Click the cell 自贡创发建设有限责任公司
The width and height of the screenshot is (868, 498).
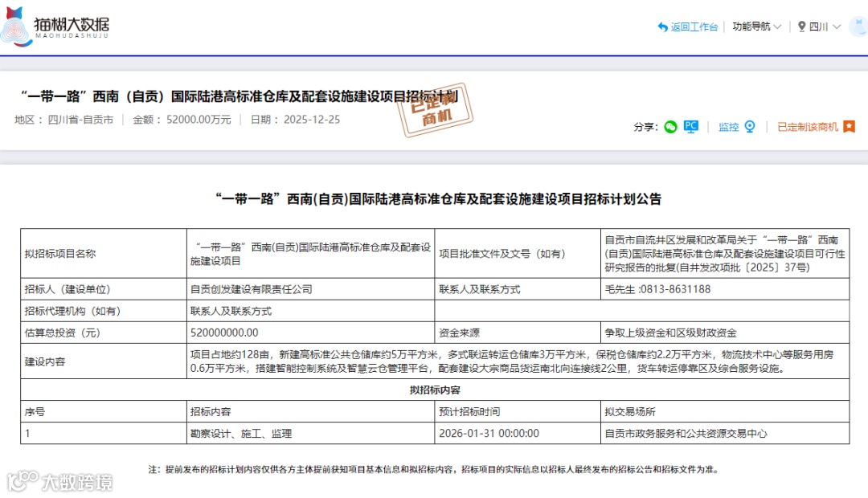(310, 289)
